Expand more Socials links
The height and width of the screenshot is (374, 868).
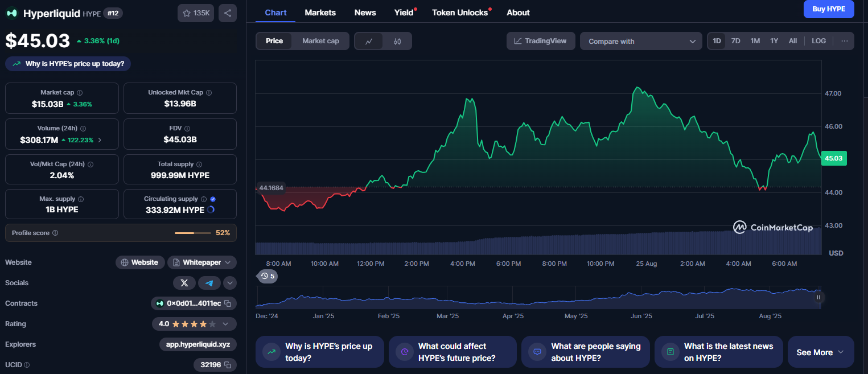[230, 283]
